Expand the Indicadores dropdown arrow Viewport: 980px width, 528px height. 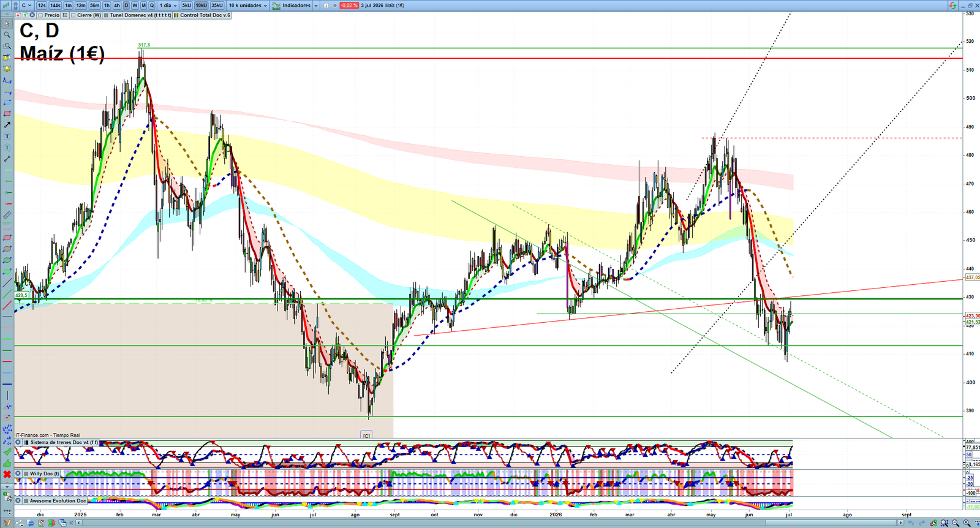[x=316, y=6]
